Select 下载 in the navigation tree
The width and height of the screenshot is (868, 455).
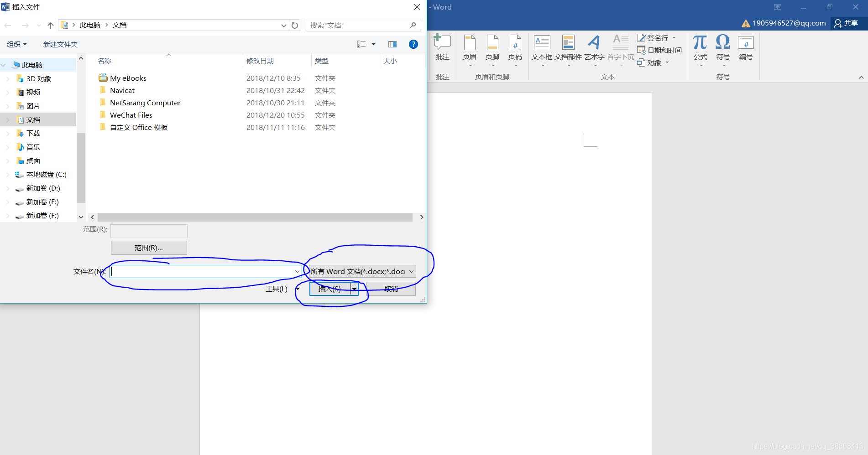pos(33,134)
